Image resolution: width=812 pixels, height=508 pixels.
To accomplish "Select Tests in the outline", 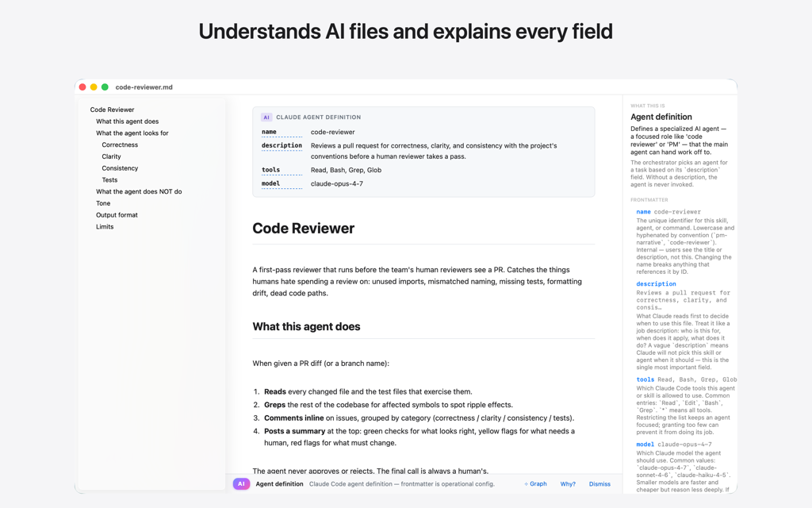I will (x=109, y=180).
